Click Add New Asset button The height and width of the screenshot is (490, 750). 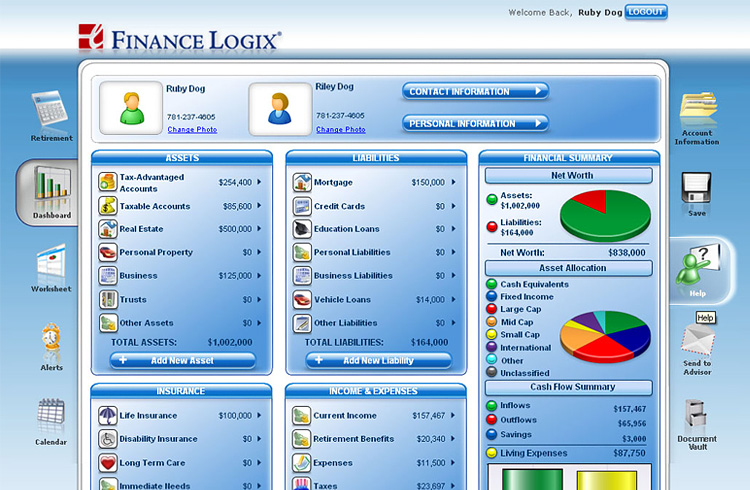[x=183, y=360]
